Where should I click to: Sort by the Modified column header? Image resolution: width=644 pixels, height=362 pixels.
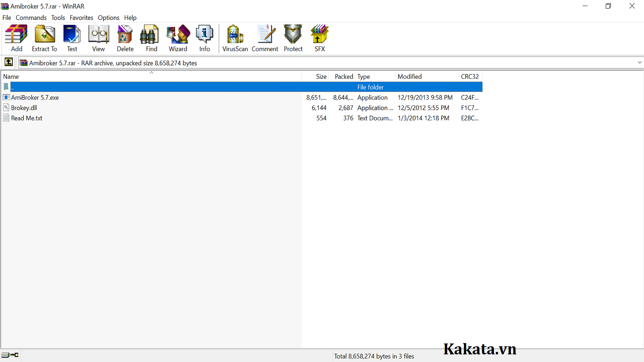click(427, 76)
